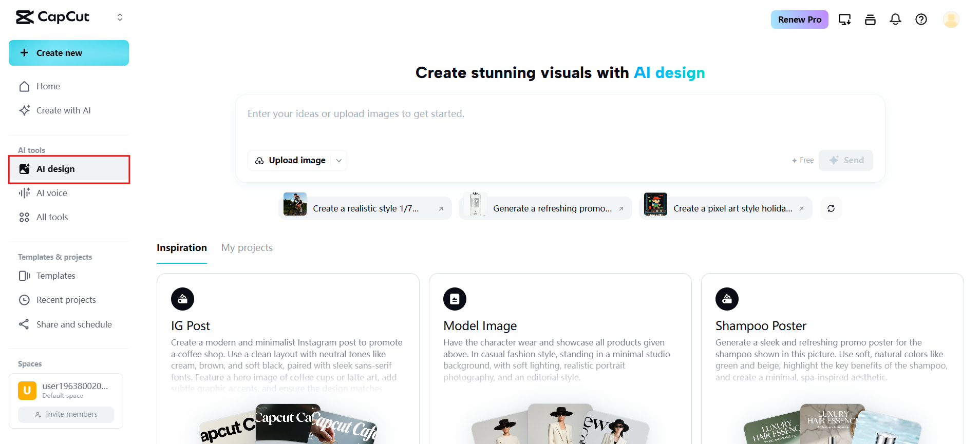This screenshot has height=444, width=980.
Task: Click the cyclist thumbnail on suggestion chip
Action: click(x=295, y=204)
